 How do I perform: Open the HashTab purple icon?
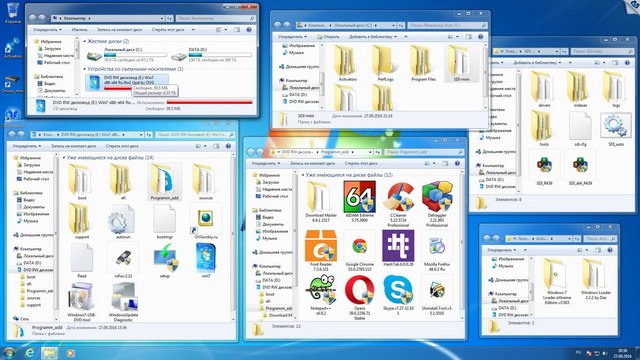(x=398, y=246)
